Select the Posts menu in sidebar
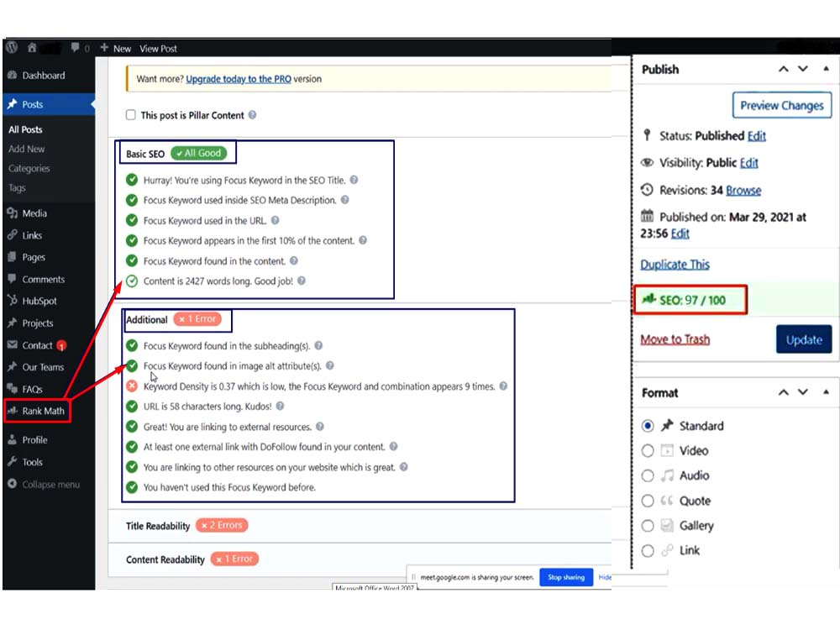The width and height of the screenshot is (840, 630). coord(48,104)
